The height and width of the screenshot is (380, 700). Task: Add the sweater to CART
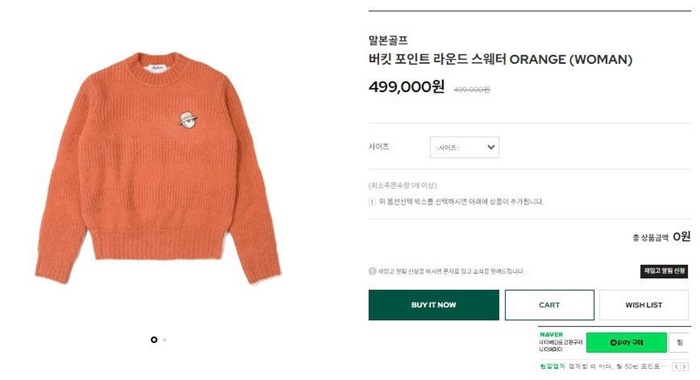pos(550,305)
